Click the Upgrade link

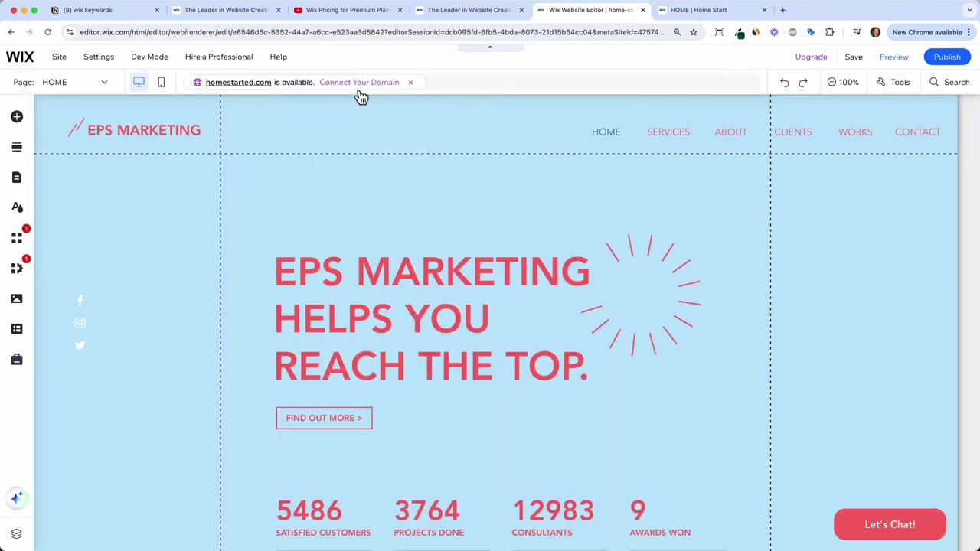(811, 57)
